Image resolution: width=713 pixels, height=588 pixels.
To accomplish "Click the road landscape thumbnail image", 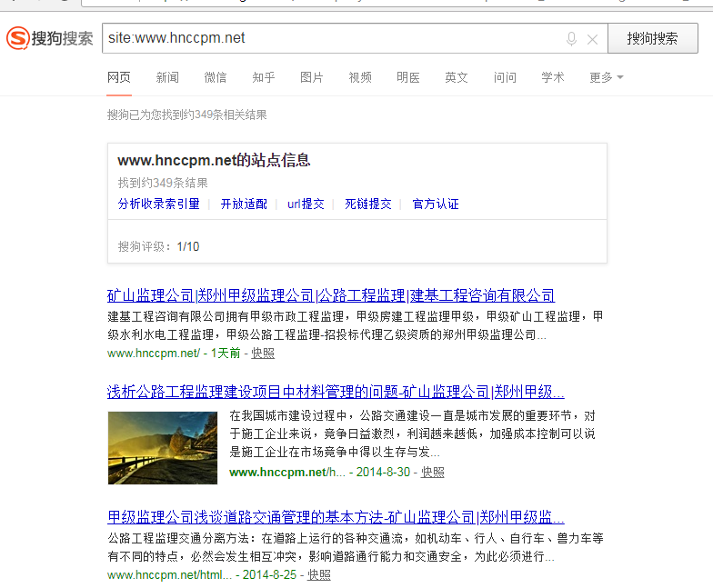I will point(163,447).
